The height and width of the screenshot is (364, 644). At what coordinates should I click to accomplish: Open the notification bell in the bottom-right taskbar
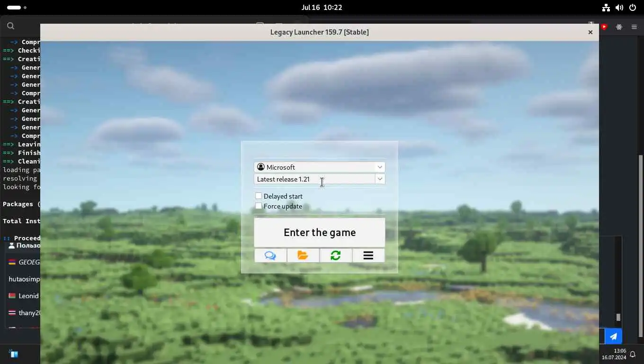coord(633,354)
